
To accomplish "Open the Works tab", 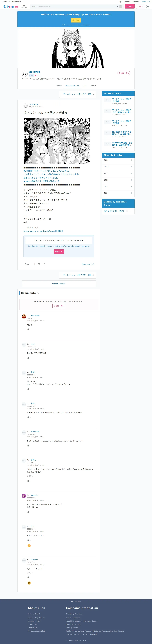I will [93, 86].
